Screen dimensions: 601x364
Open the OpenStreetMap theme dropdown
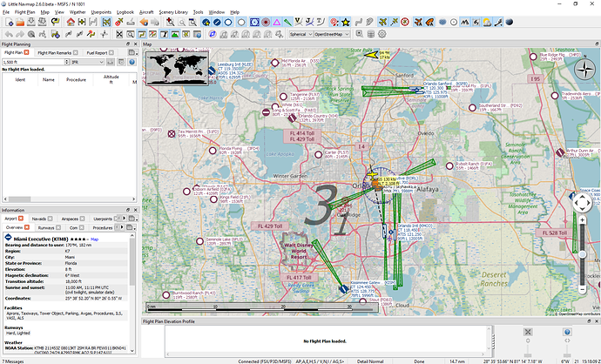click(x=332, y=34)
